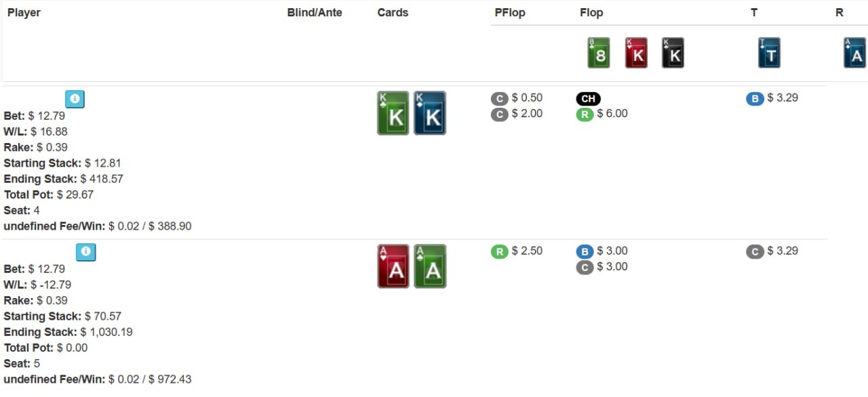The width and height of the screenshot is (868, 397).
Task: Click the Player column header
Action: [x=24, y=13]
